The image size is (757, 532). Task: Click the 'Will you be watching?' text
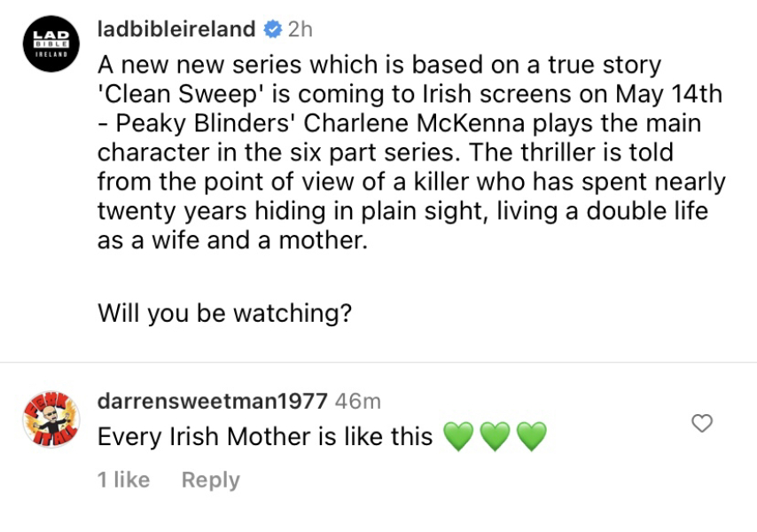224,313
